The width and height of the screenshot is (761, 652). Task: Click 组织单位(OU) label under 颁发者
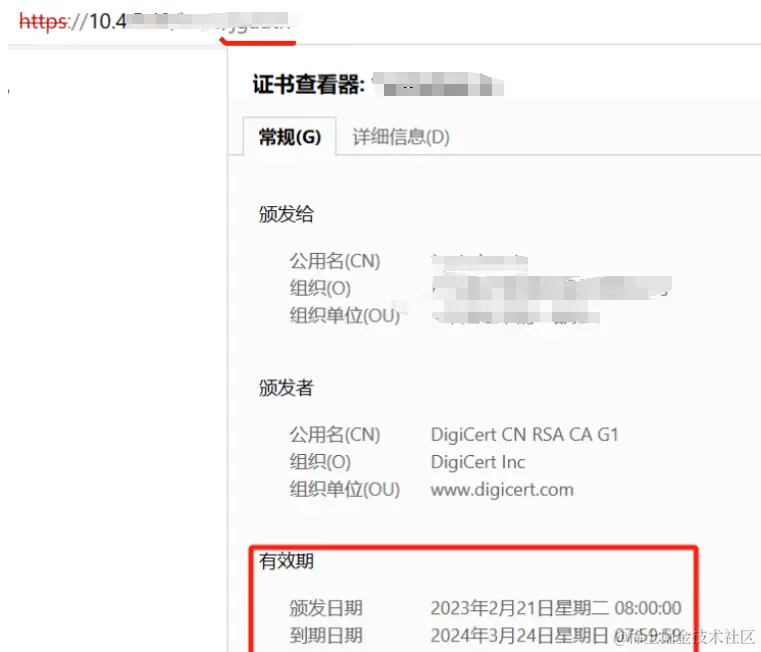[x=345, y=489]
